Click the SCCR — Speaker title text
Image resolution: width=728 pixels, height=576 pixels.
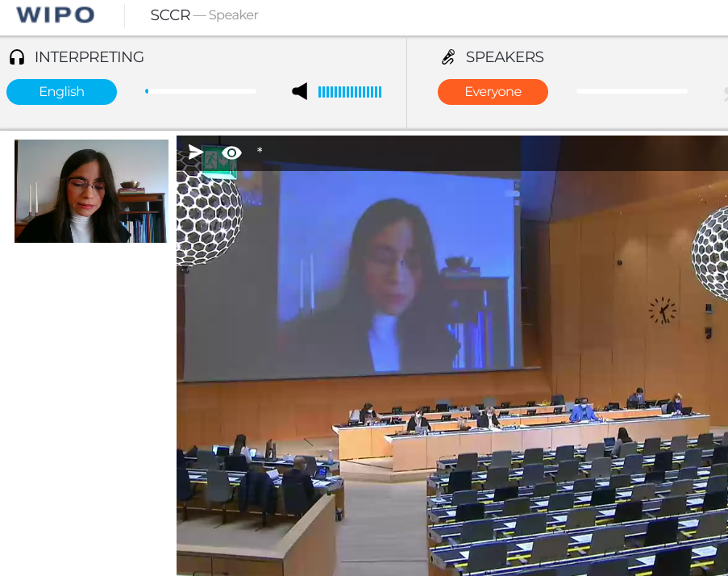coord(204,15)
